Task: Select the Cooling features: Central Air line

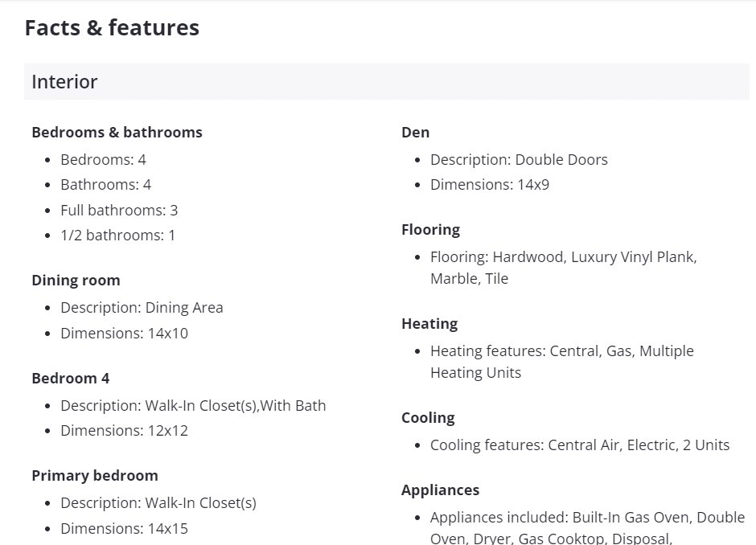Action: tap(580, 445)
